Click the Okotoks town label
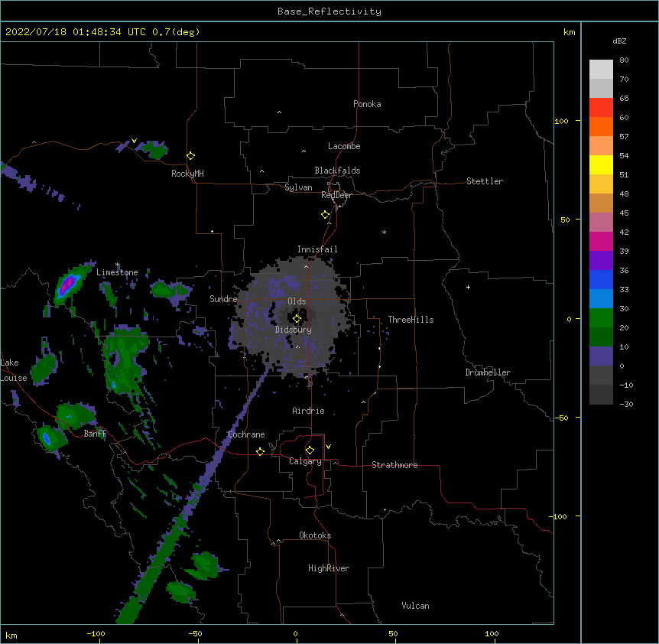659x644 pixels. [x=315, y=535]
